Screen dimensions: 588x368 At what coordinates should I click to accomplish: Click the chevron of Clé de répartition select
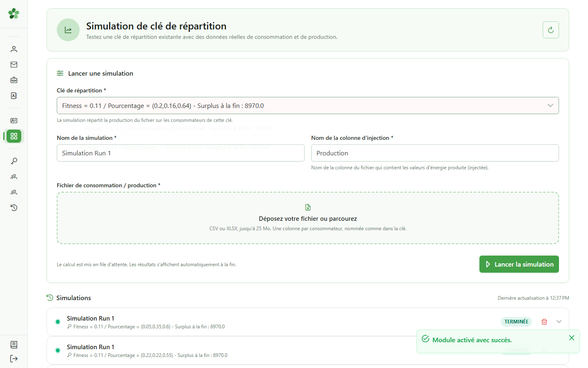click(x=550, y=105)
